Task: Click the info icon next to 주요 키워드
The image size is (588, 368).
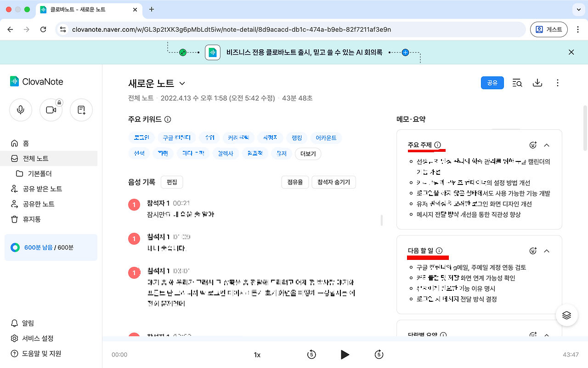Action: tap(168, 120)
